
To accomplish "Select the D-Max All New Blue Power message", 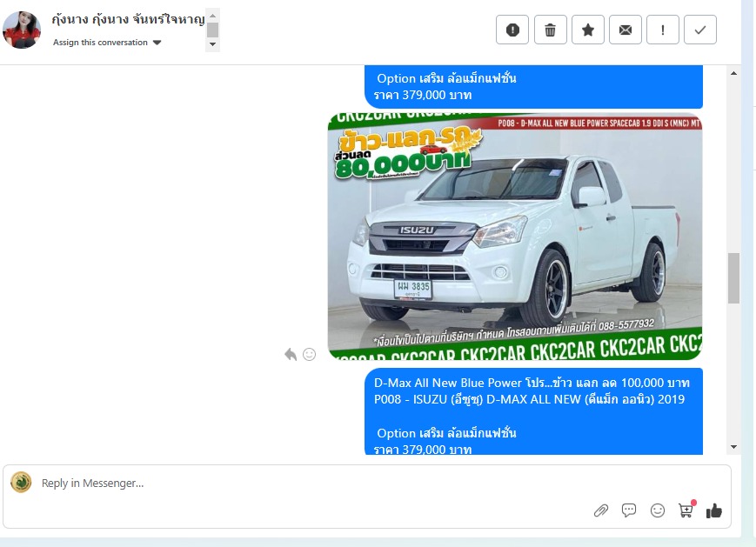I will [x=534, y=411].
